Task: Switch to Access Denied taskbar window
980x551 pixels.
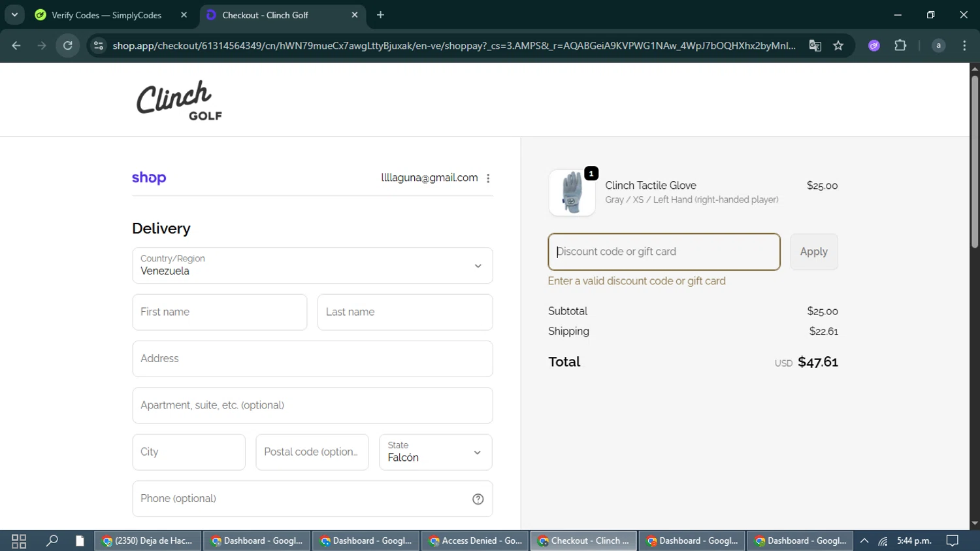Action: click(476, 541)
